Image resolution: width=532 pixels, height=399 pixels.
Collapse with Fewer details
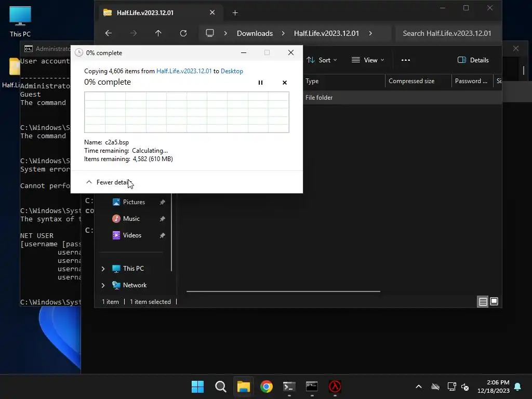tap(108, 182)
